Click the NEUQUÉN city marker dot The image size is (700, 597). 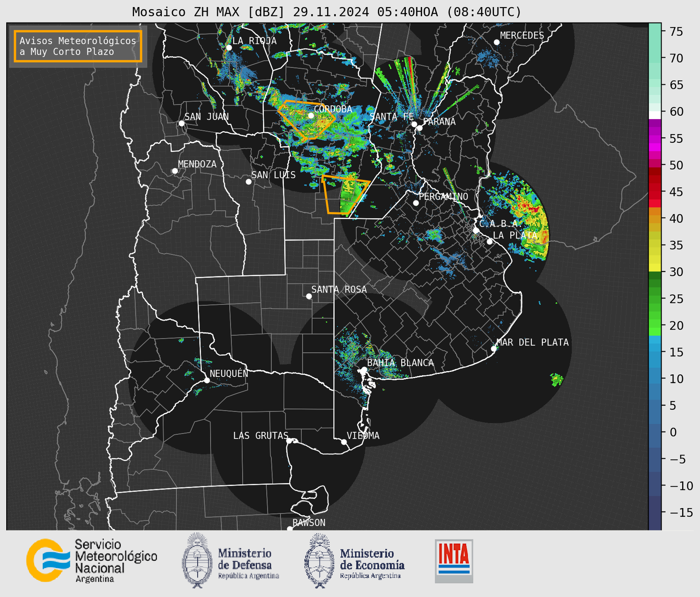pos(207,380)
